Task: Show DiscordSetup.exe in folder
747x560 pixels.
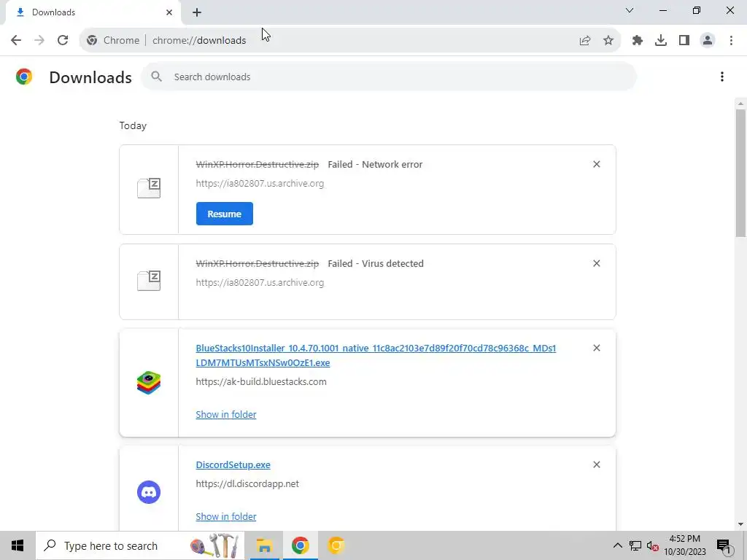Action: [226, 517]
